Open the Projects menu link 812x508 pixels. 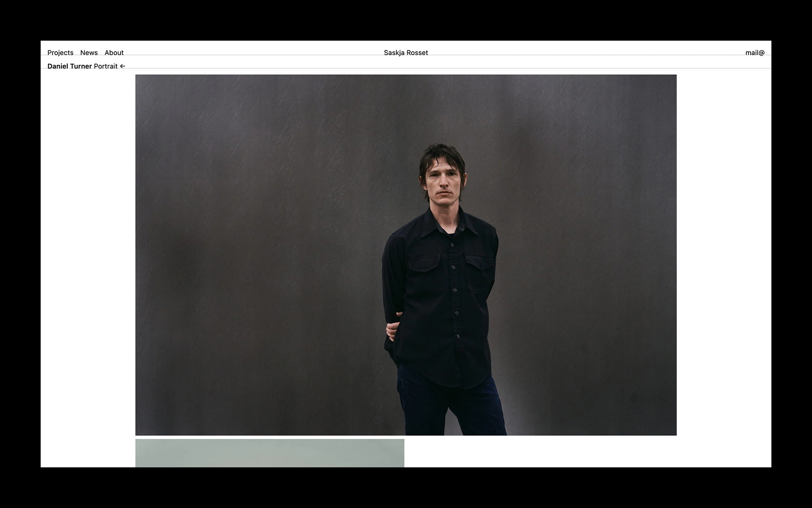point(60,52)
